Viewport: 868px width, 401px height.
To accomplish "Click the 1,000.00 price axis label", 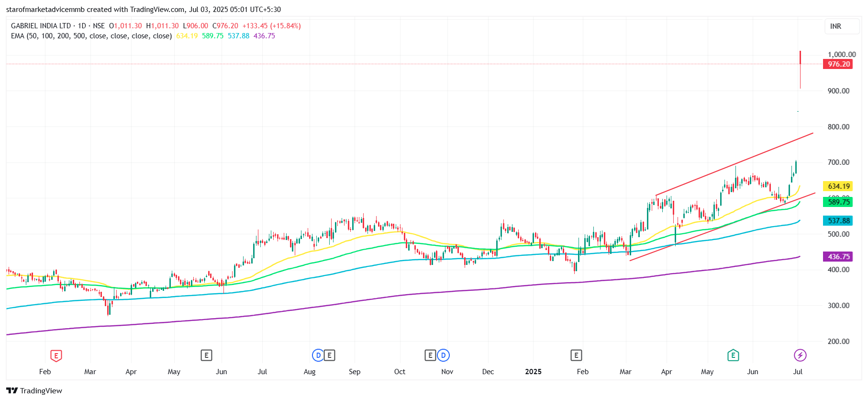I will tap(842, 55).
